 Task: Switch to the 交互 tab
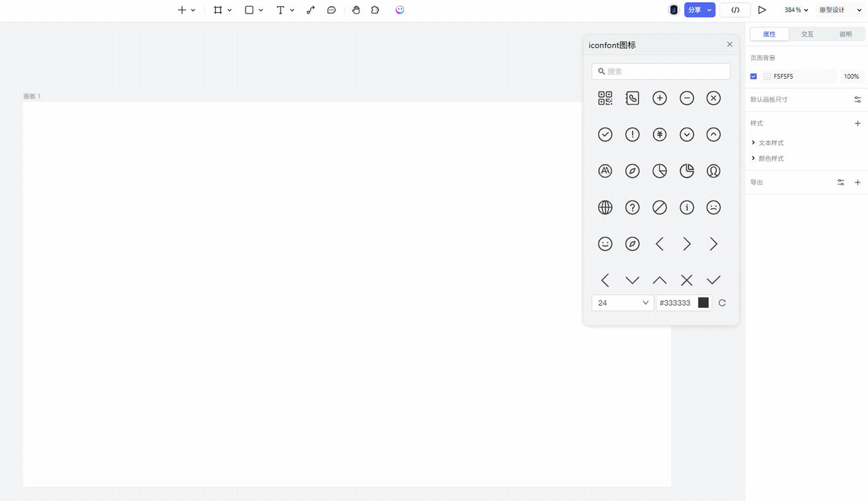tap(807, 34)
